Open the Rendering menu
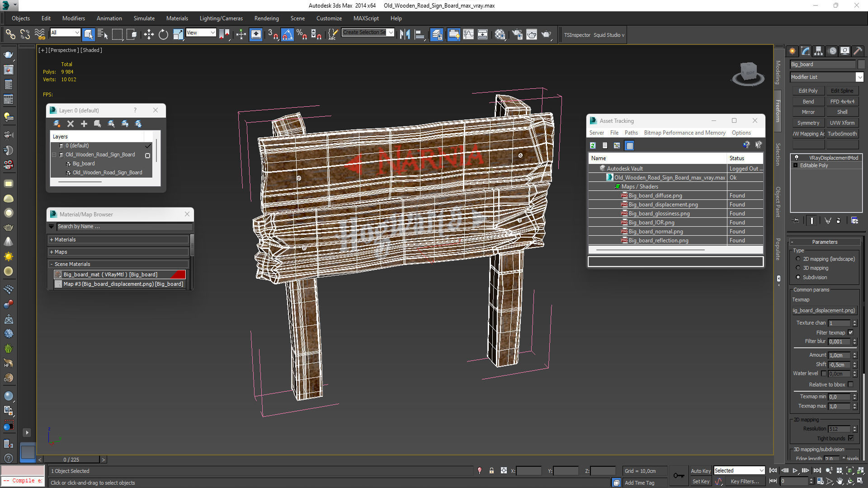 pos(266,19)
